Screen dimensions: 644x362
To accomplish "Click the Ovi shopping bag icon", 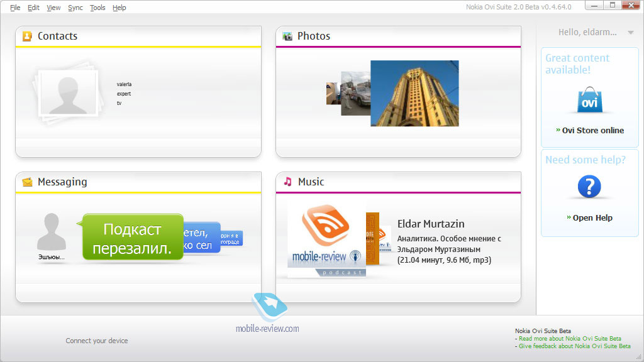I will [x=590, y=100].
